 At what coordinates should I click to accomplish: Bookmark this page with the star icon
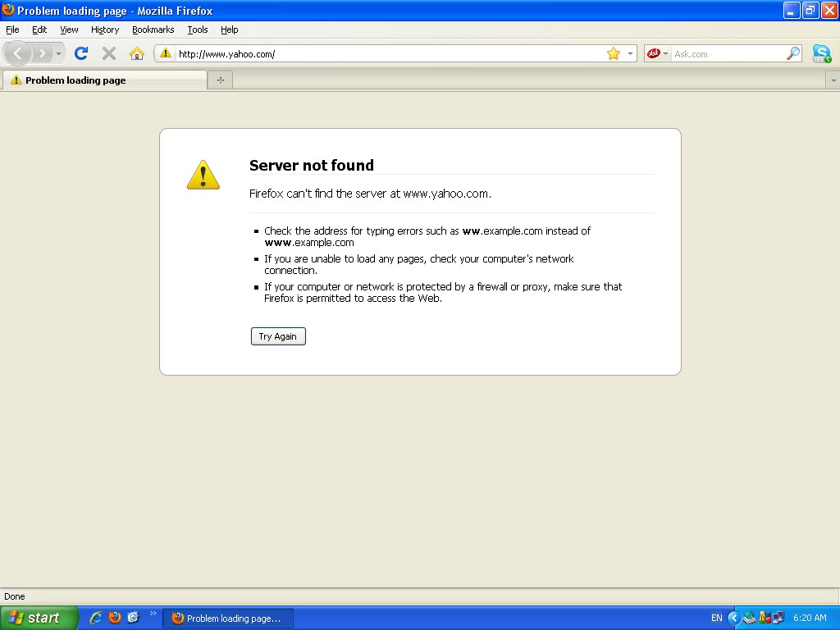pos(614,53)
